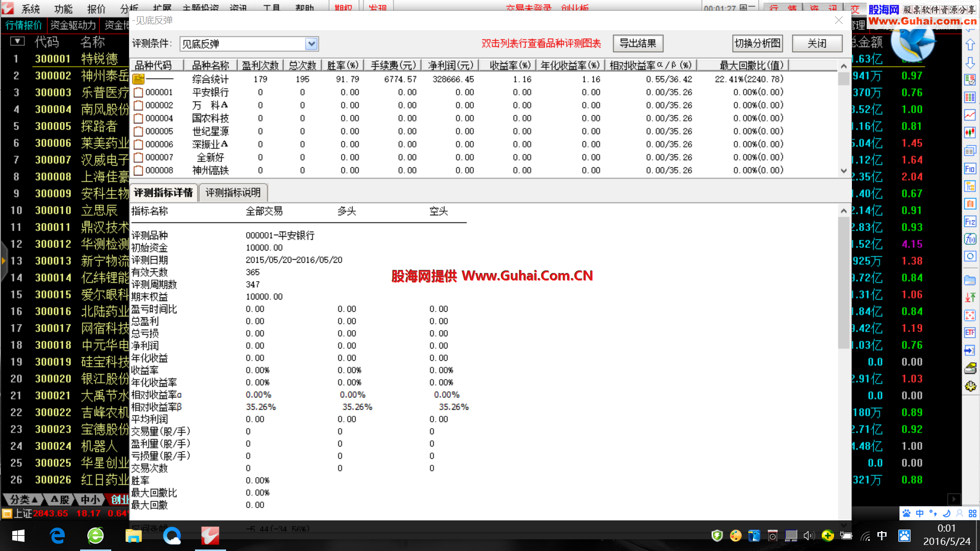
Task: Tick the checkbox for 000001 平安银行
Action: 138,92
